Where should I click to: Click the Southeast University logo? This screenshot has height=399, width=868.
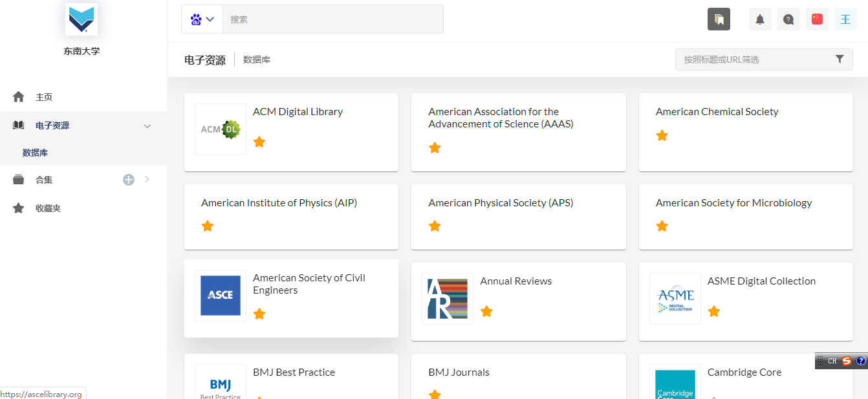coord(81,18)
